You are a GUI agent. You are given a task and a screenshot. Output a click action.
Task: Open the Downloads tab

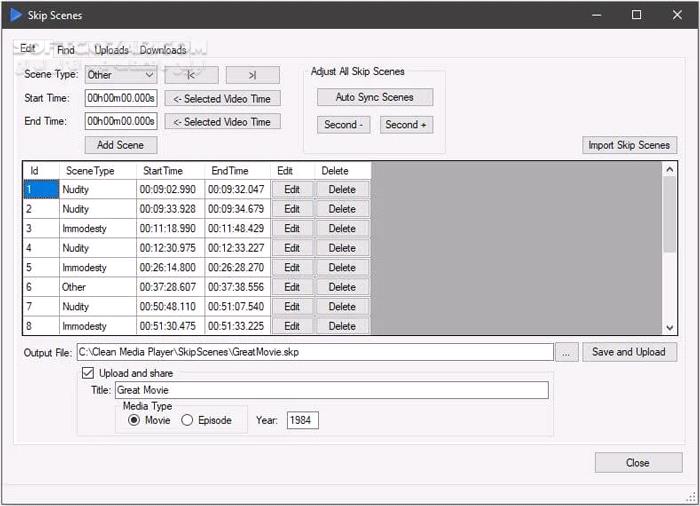click(163, 50)
